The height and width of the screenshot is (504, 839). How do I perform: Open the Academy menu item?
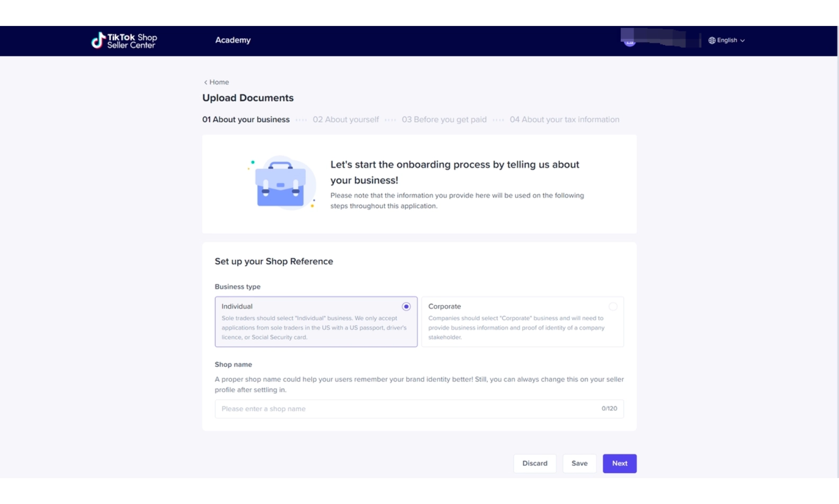pos(233,40)
